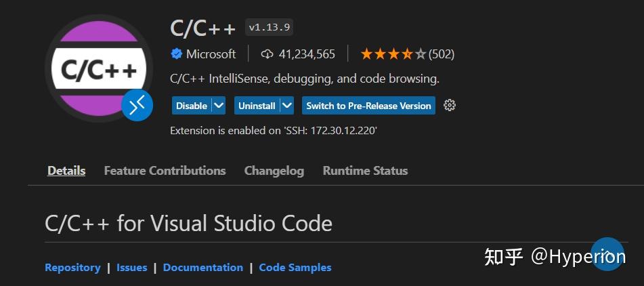Click the star rating icons
The width and height of the screenshot is (644, 286).
coord(393,54)
